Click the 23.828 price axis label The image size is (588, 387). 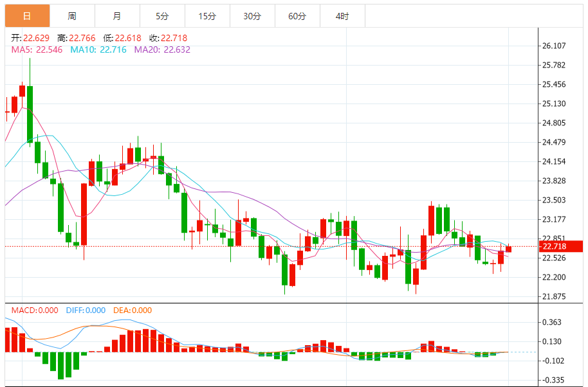554,181
